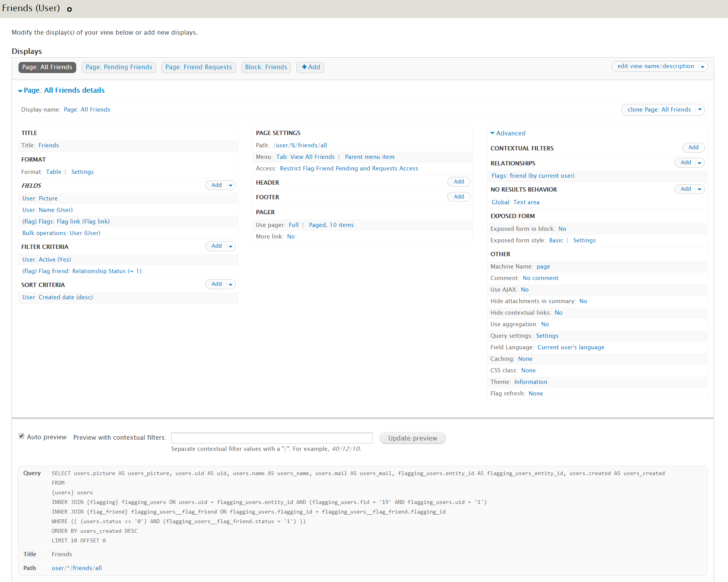Edit Paged, 10 items pager options
This screenshot has width=728, height=582.
(331, 225)
